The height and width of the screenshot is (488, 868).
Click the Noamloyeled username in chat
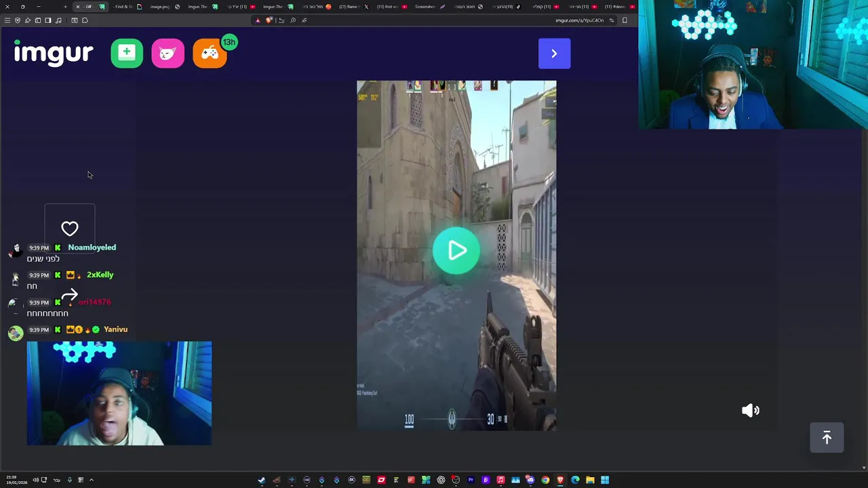click(x=92, y=247)
